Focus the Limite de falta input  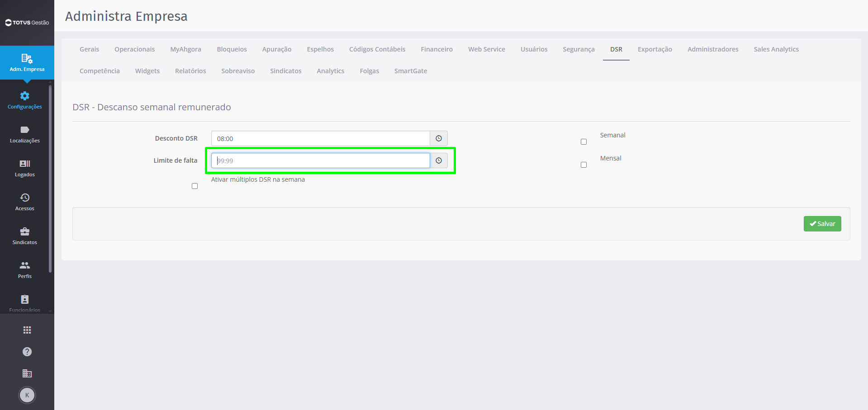click(321, 160)
